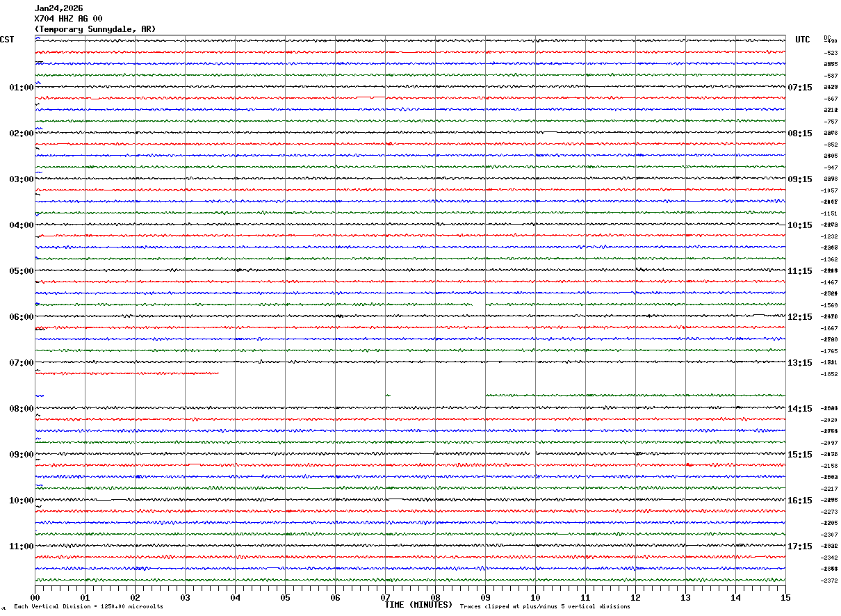Click the DC offset value -2020

coord(830,420)
